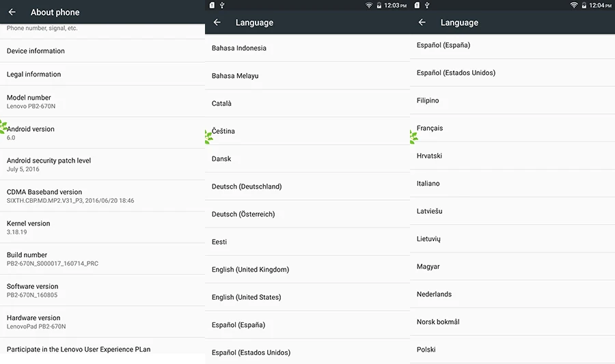Tap the Hardware version row
615x364 pixels.
coord(102,322)
